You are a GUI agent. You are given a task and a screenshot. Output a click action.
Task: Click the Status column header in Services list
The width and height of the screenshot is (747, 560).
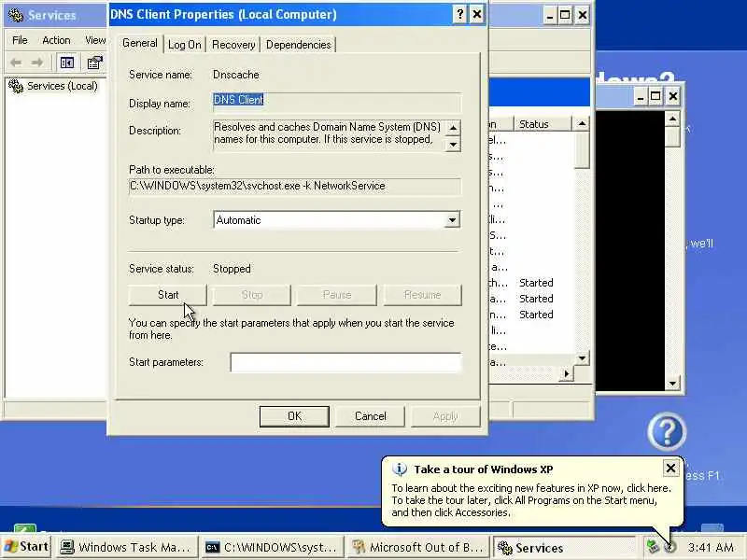point(543,124)
